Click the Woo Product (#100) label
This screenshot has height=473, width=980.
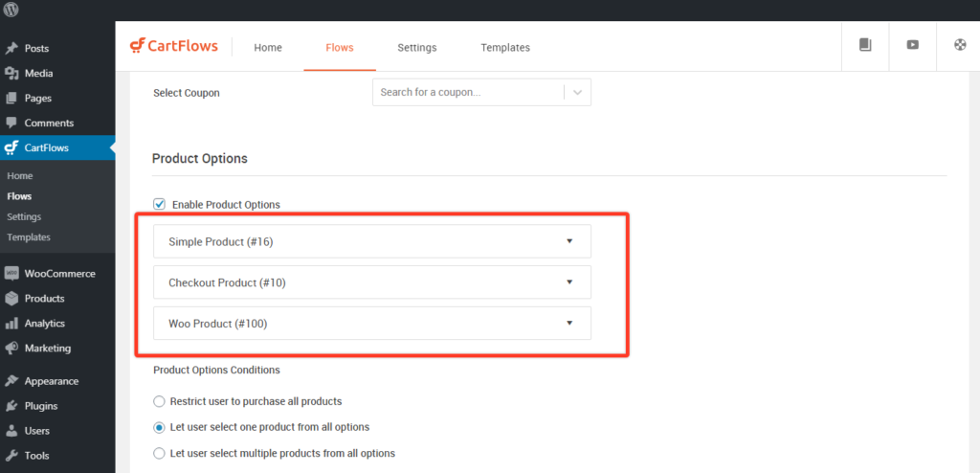218,324
